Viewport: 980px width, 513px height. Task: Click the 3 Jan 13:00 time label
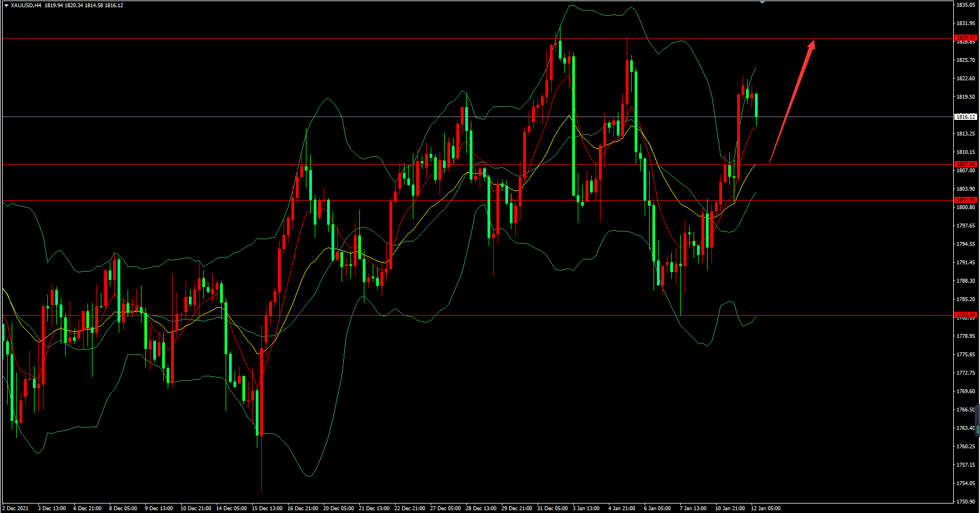tap(586, 509)
